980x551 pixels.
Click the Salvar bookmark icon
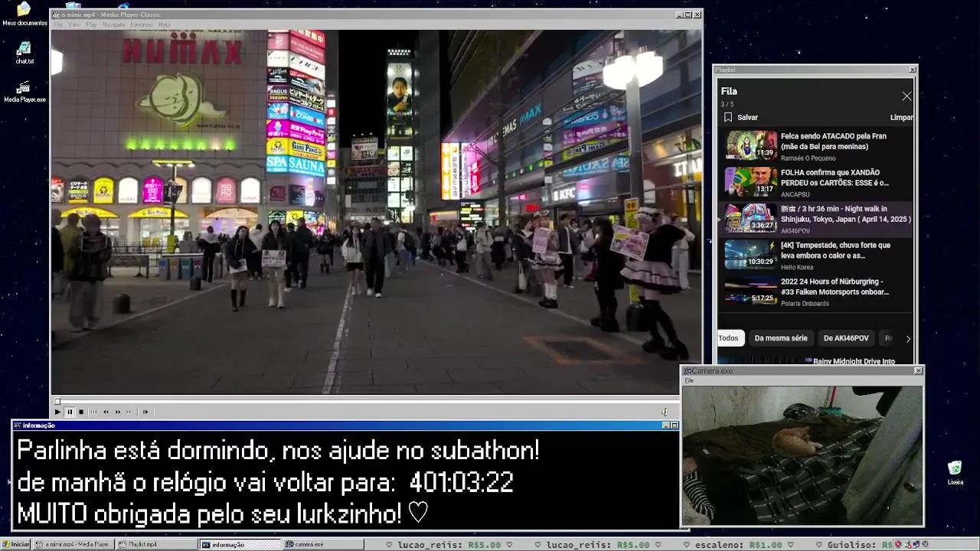728,117
